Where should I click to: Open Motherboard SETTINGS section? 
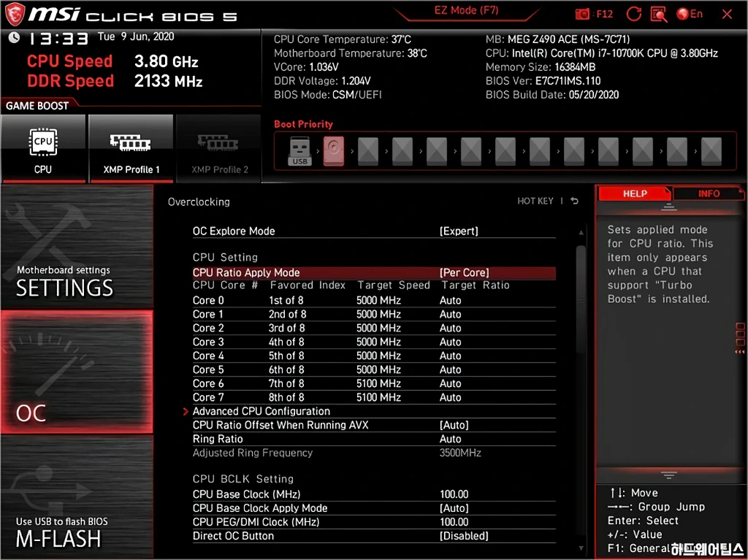(77, 247)
